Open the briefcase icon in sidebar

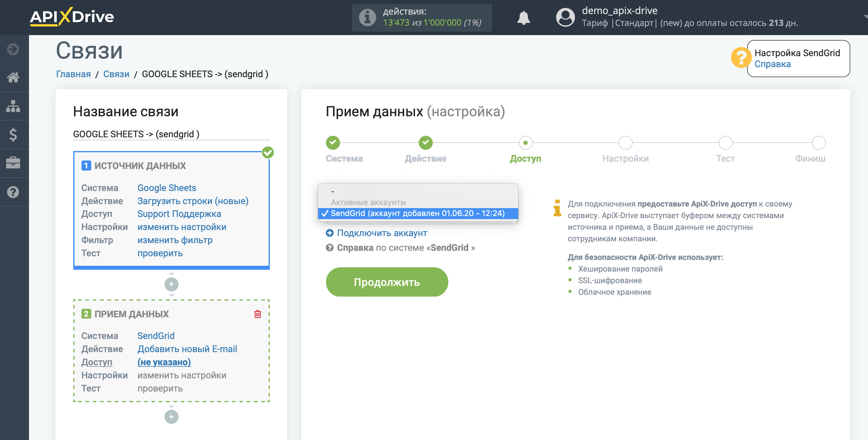(x=13, y=163)
